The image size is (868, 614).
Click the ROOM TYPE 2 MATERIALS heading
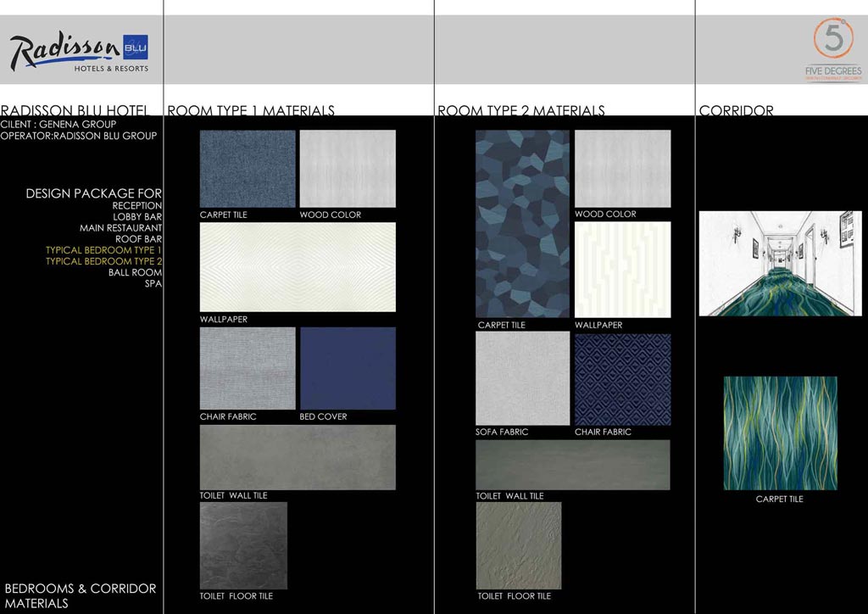(x=521, y=111)
